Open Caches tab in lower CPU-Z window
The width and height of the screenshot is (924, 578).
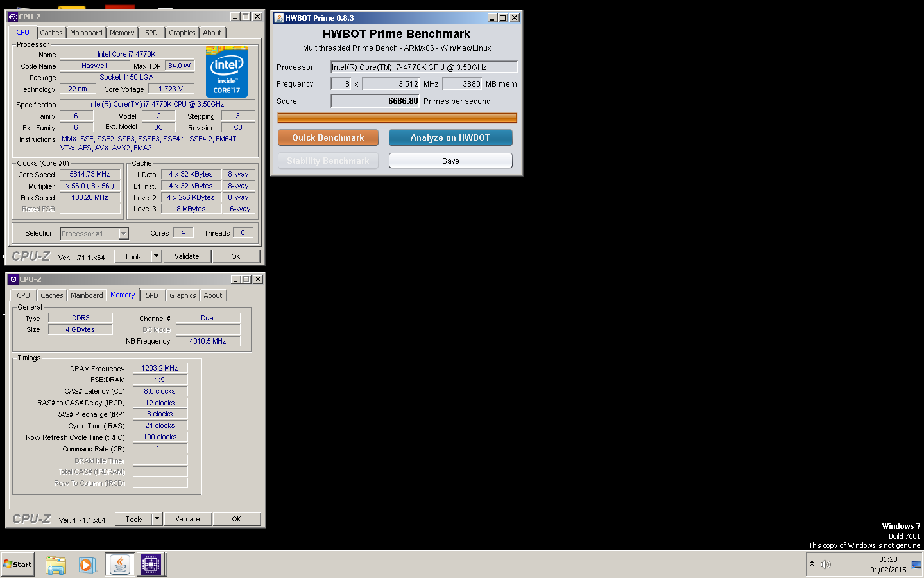click(x=52, y=295)
